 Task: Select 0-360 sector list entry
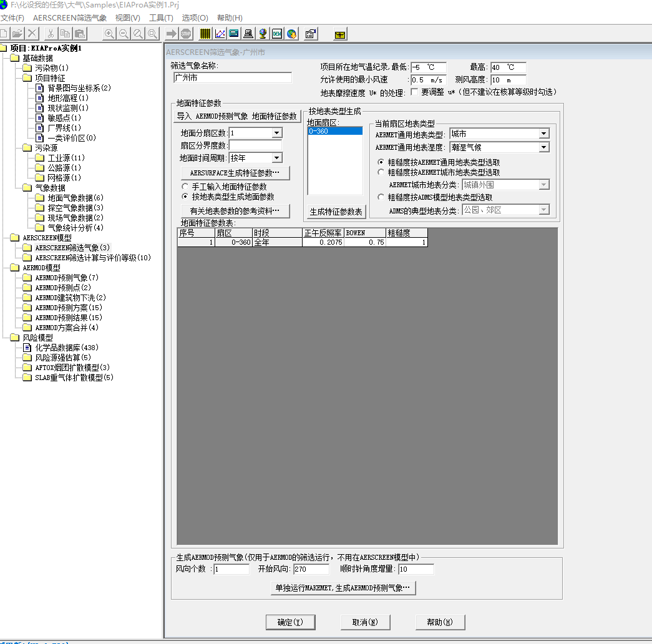[x=334, y=131]
